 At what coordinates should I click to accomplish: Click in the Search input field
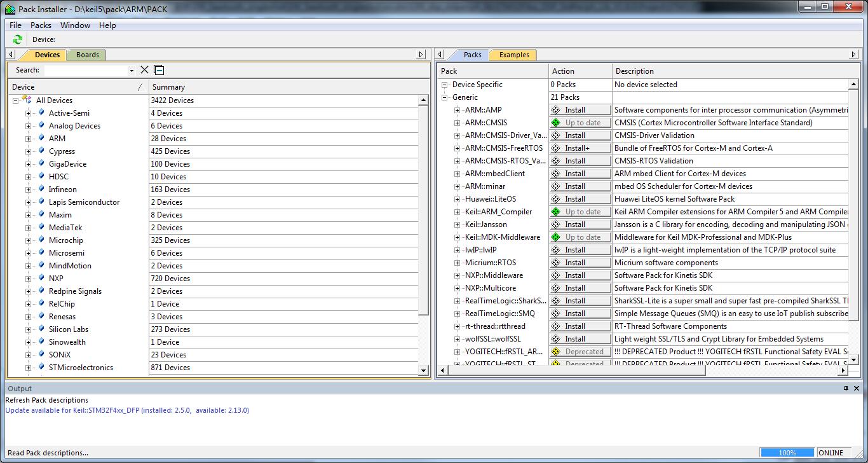point(86,70)
